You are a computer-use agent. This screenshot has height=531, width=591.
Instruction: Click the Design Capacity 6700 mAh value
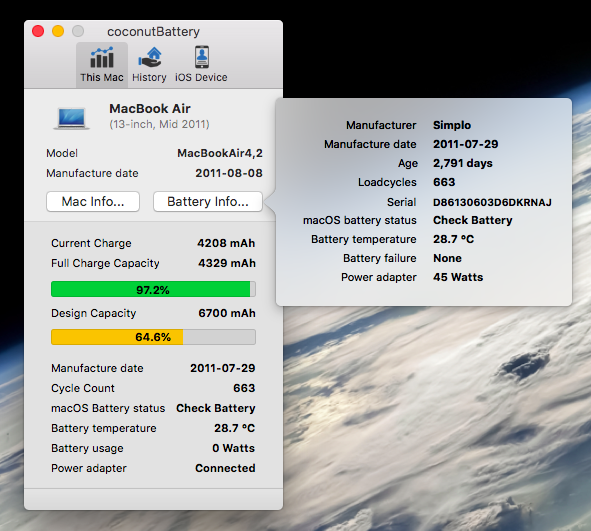pyautogui.click(x=227, y=313)
